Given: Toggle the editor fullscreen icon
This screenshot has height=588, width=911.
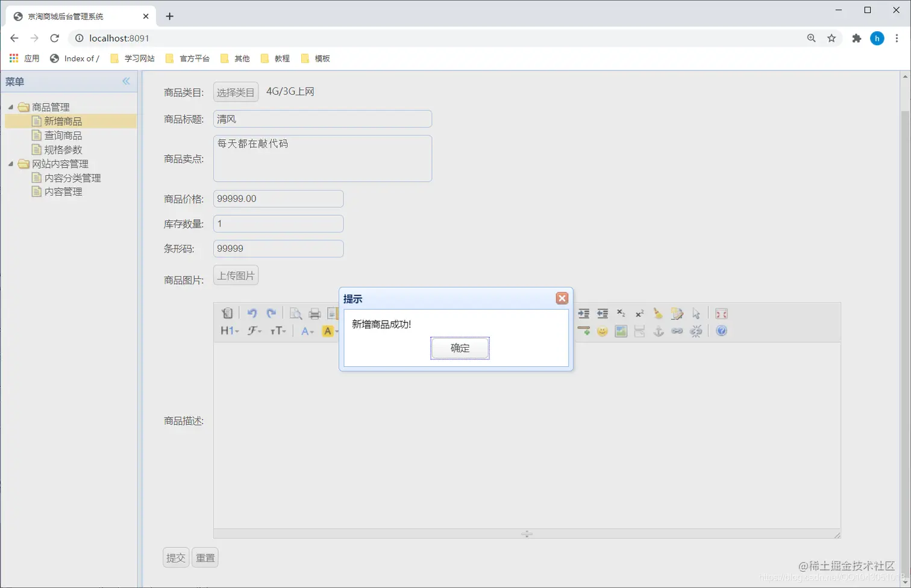Looking at the screenshot, I should pos(721,313).
